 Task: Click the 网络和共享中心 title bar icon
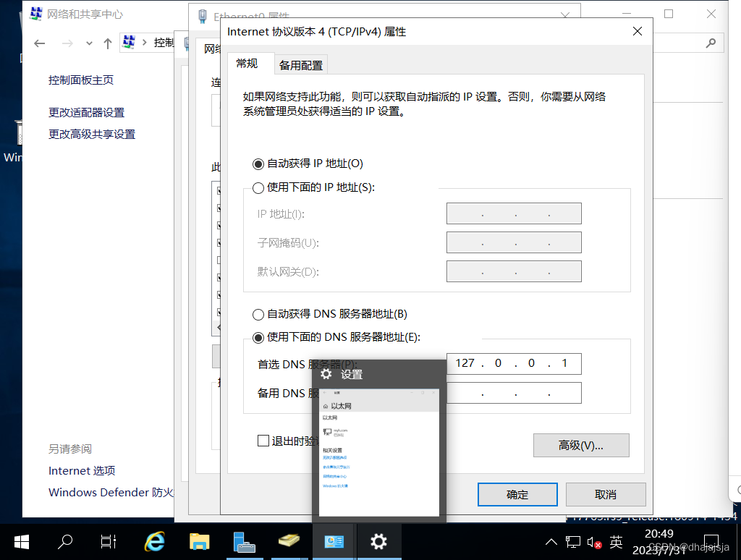tap(36, 14)
